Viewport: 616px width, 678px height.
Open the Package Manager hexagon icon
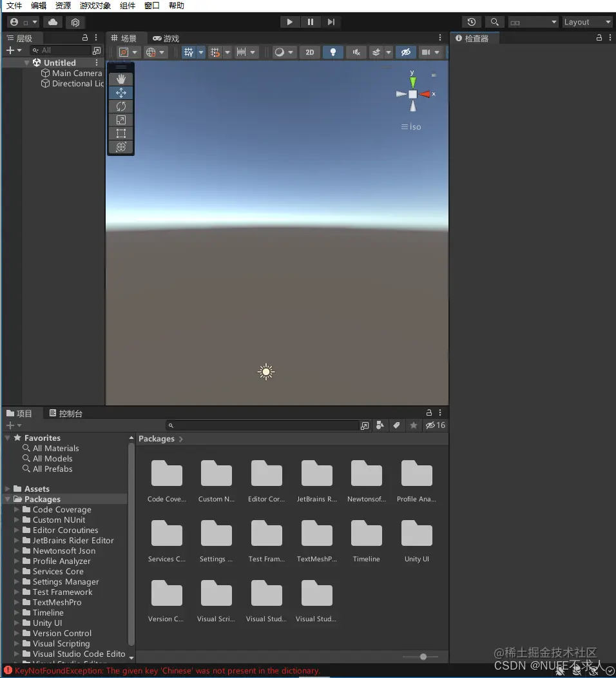pos(75,22)
